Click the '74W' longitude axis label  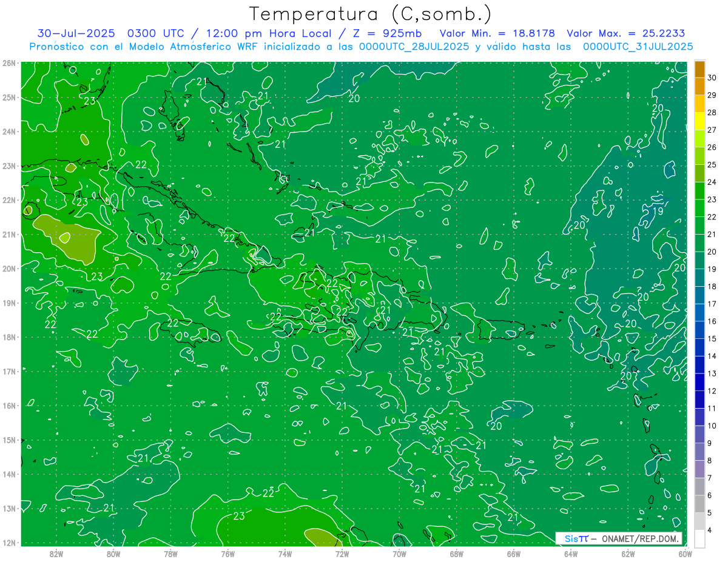(x=285, y=554)
